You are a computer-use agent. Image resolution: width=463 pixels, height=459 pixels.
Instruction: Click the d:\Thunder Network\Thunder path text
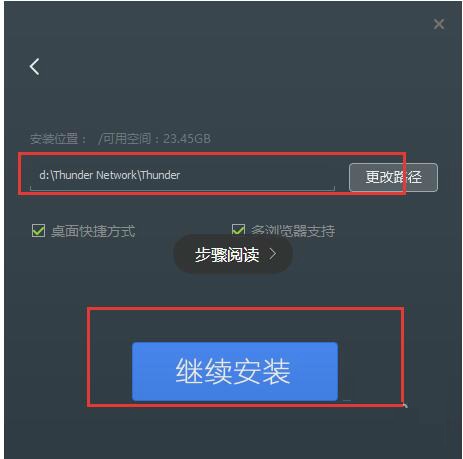110,175
